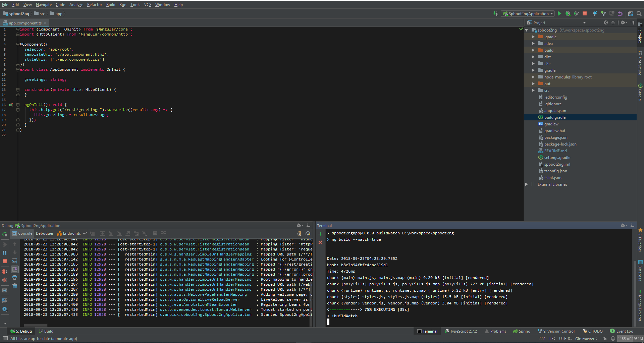Viewport: 644px width, 343px height.
Task: Open Search Everywhere magnifier
Action: click(639, 14)
